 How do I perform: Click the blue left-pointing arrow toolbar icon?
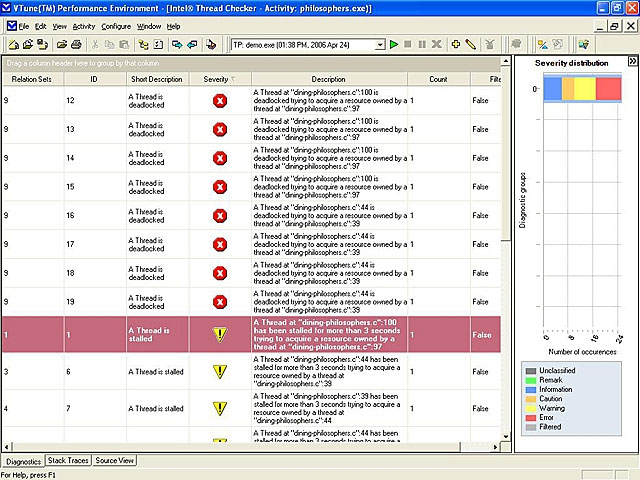192,44
